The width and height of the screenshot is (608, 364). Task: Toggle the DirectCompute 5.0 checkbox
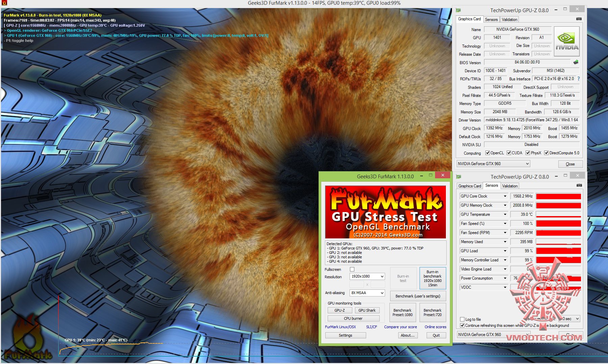coord(546,153)
